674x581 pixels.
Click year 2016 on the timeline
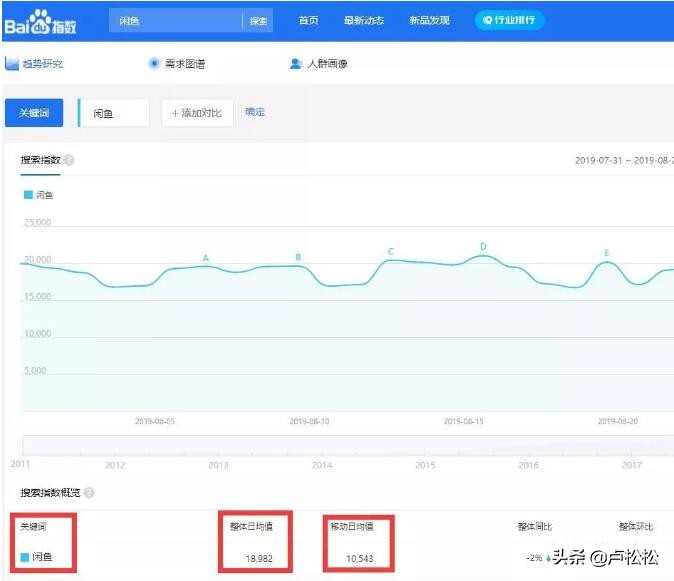click(528, 465)
